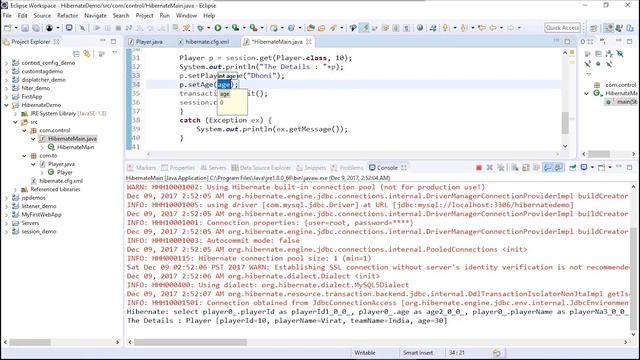640x360 pixels.
Task: Select MyFirstWebApp project
Action: click(x=41, y=215)
